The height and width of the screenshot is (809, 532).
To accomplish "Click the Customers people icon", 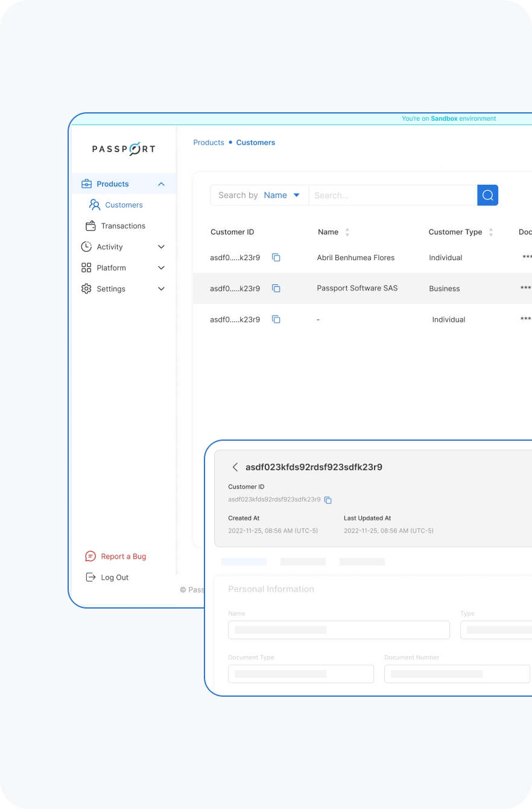I will (x=95, y=205).
